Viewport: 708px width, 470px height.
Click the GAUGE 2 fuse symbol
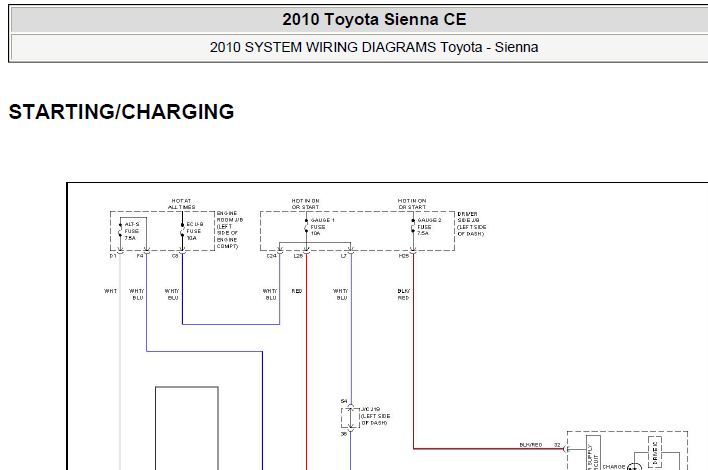413,226
